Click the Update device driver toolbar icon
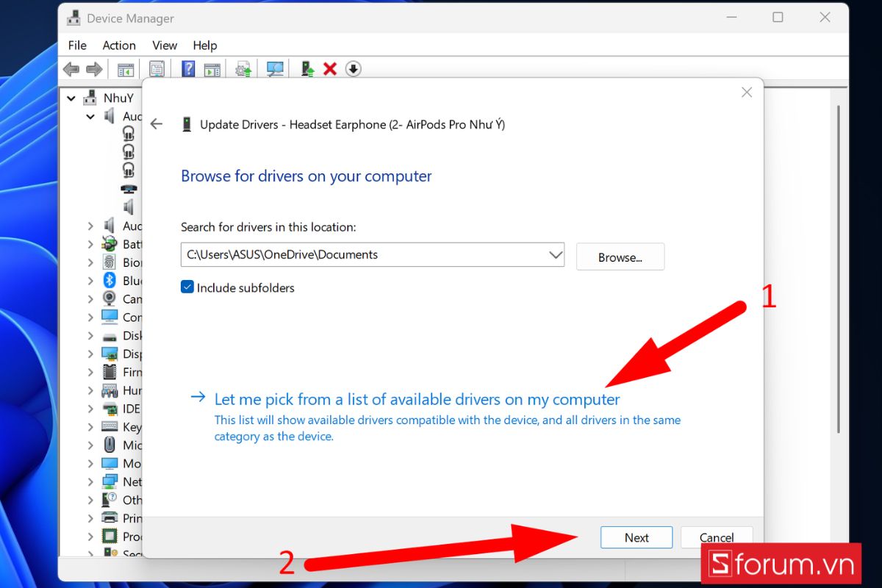 pyautogui.click(x=308, y=69)
